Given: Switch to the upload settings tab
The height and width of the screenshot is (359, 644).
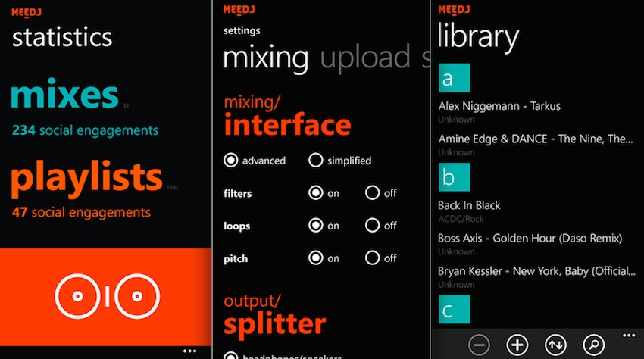Looking at the screenshot, I should (x=365, y=58).
